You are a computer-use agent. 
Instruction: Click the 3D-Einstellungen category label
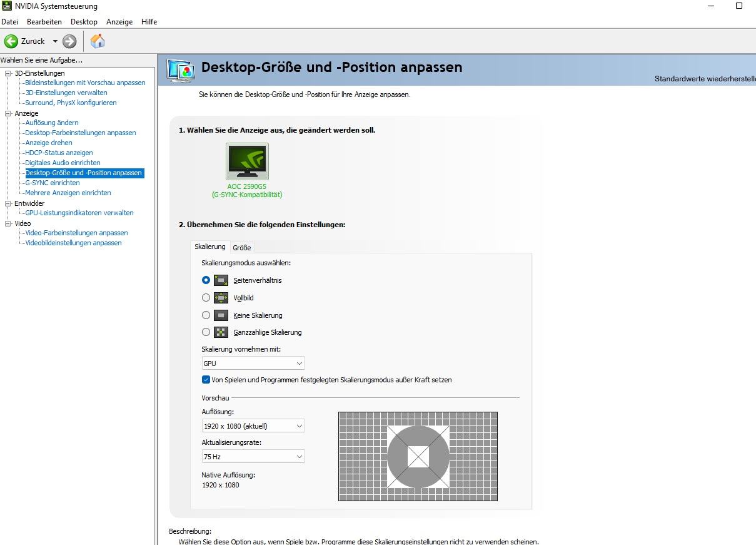click(39, 73)
